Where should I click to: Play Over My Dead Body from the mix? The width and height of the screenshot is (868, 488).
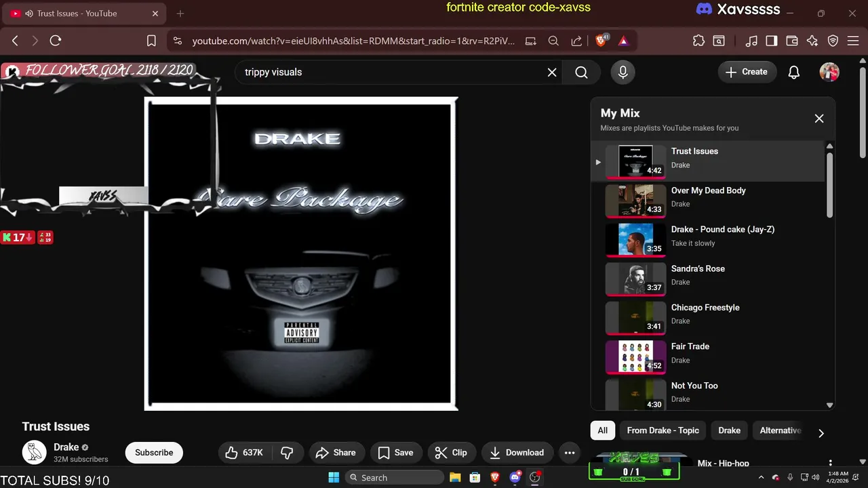(x=709, y=200)
